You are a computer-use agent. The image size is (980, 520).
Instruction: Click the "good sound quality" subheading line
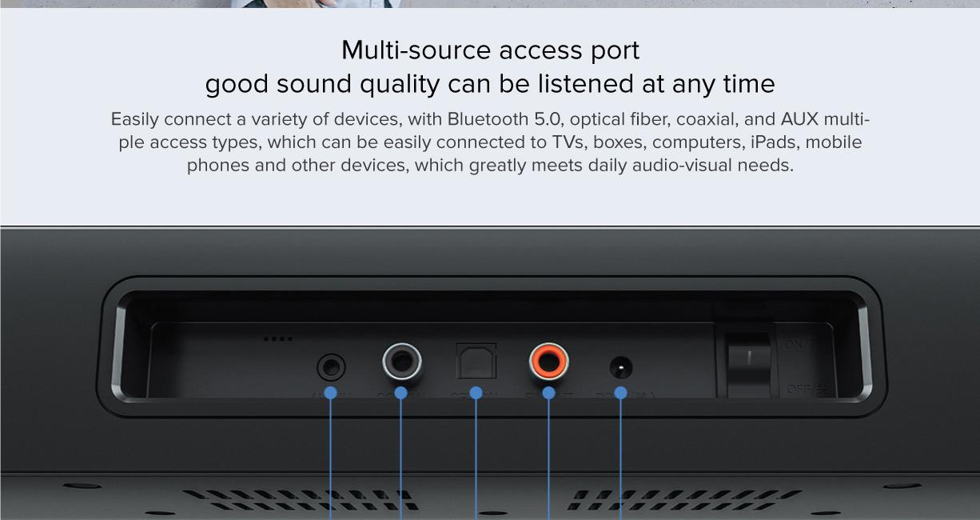click(490, 84)
